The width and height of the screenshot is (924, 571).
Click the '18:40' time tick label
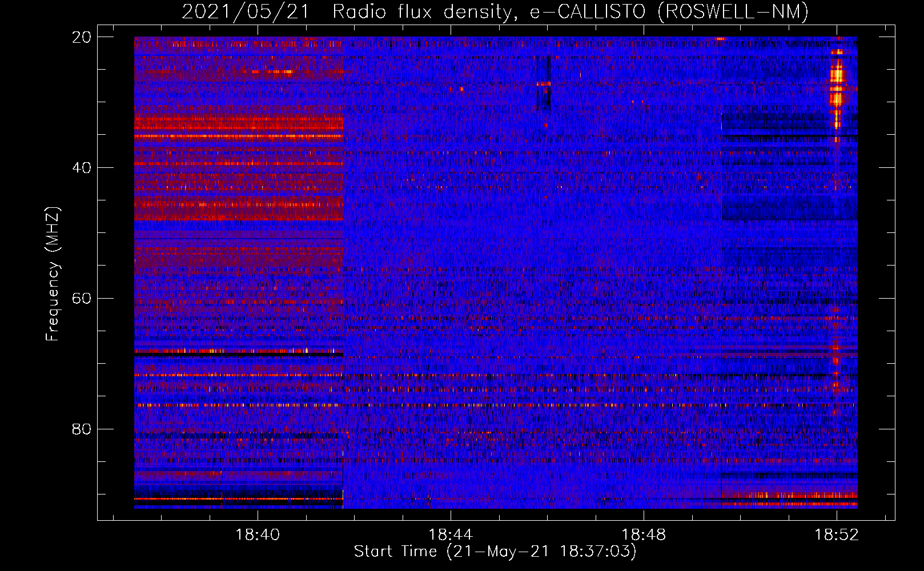pyautogui.click(x=258, y=534)
